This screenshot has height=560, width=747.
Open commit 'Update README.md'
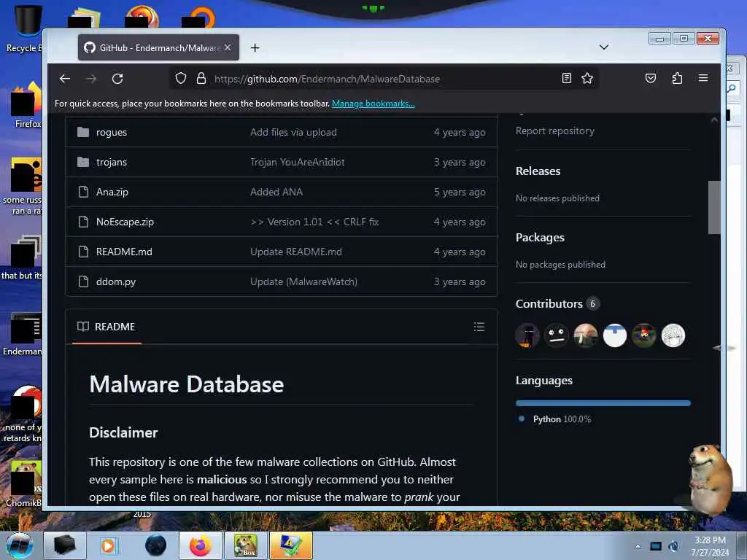click(296, 252)
